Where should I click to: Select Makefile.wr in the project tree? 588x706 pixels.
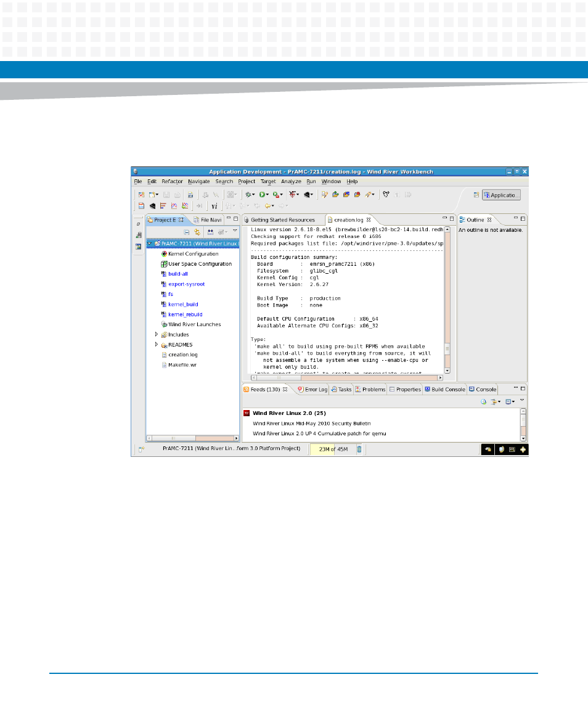[x=182, y=364]
